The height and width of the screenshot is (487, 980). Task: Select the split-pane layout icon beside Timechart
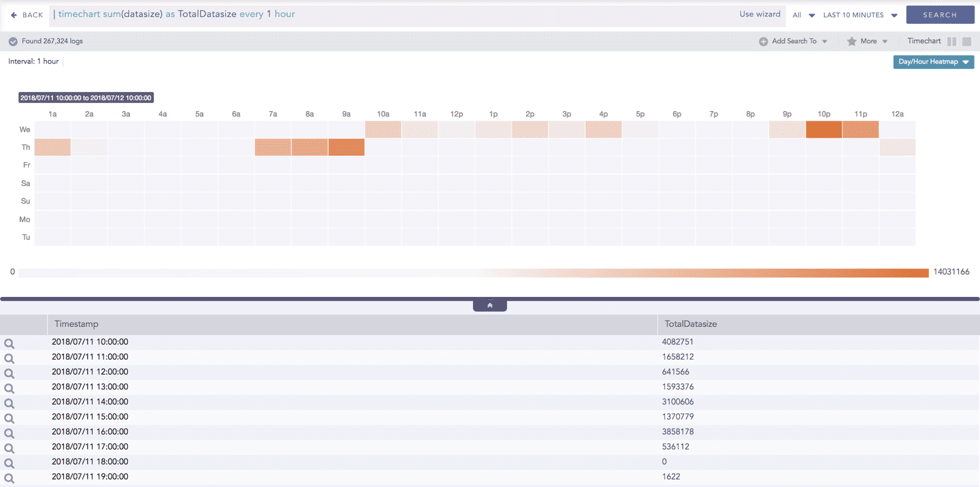[952, 41]
